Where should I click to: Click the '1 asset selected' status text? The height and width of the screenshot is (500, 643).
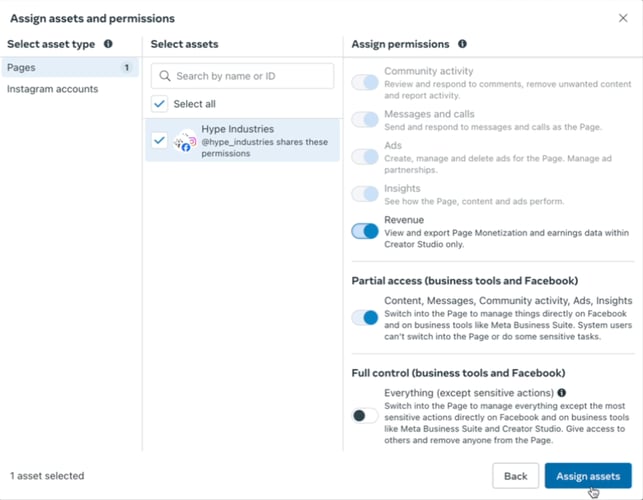click(x=47, y=476)
